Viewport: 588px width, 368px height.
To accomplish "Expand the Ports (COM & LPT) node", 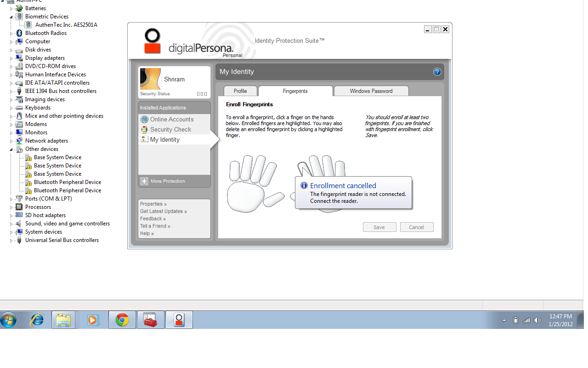I will click(x=11, y=199).
